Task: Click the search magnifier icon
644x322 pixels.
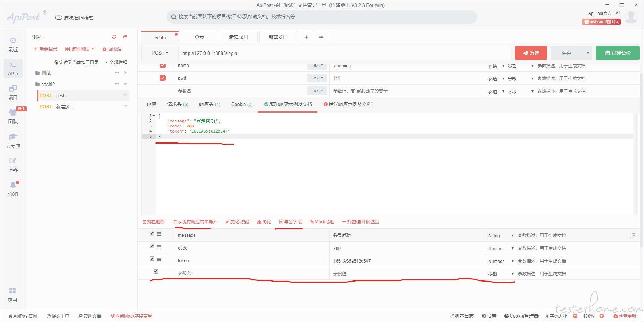Action: [174, 17]
